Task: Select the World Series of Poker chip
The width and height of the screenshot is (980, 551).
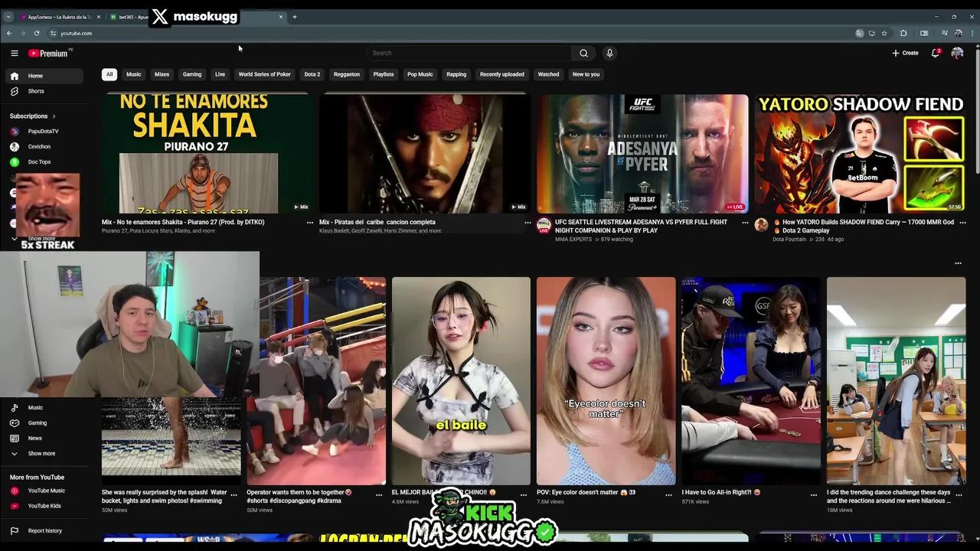Action: click(265, 74)
